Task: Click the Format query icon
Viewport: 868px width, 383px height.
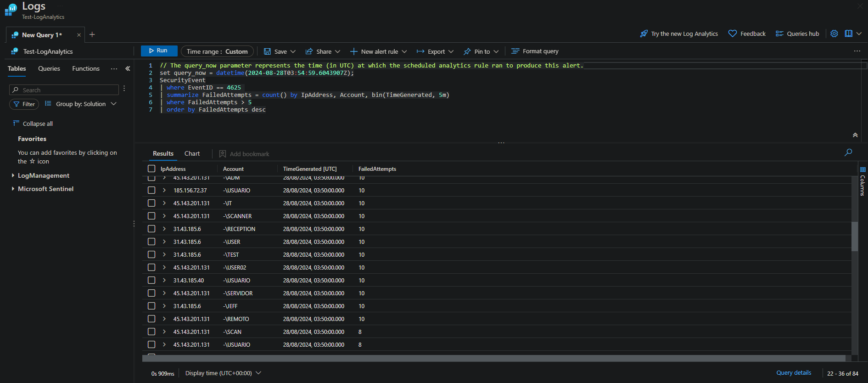Action: pyautogui.click(x=515, y=51)
